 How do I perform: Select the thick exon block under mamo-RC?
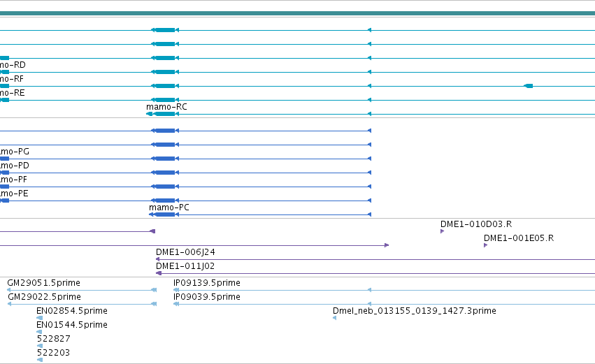point(165,114)
